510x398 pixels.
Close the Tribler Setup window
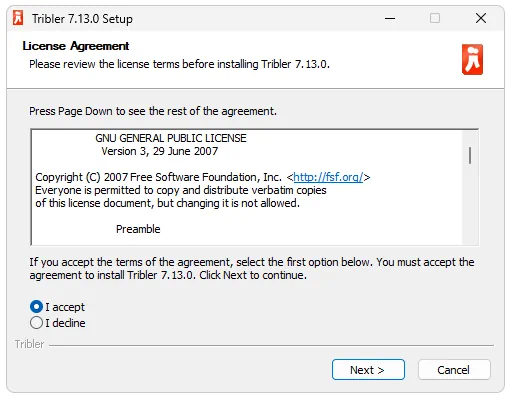(481, 18)
